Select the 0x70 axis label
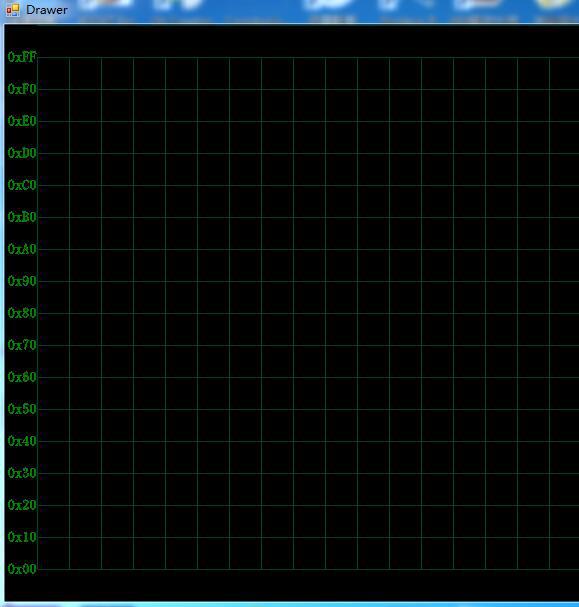Image resolution: width=579 pixels, height=607 pixels. click(22, 345)
